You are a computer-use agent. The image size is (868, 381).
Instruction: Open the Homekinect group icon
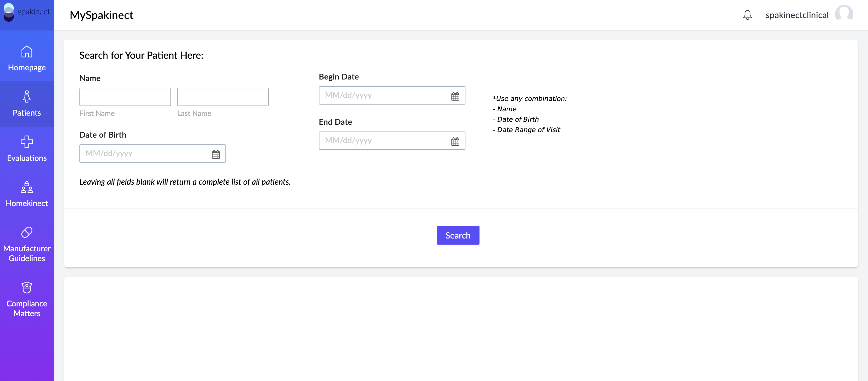[x=27, y=187]
